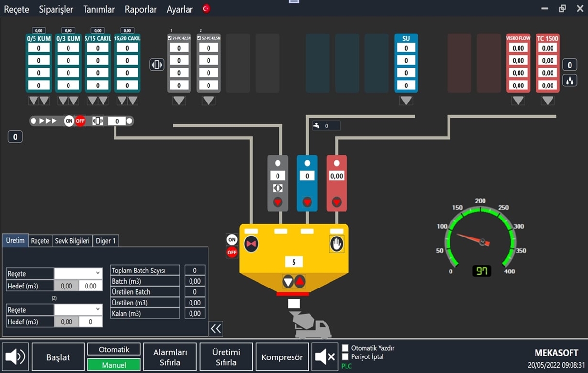Click the red discharge valve icon on the cement scale
This screenshot has height=373, width=588.
point(277,202)
